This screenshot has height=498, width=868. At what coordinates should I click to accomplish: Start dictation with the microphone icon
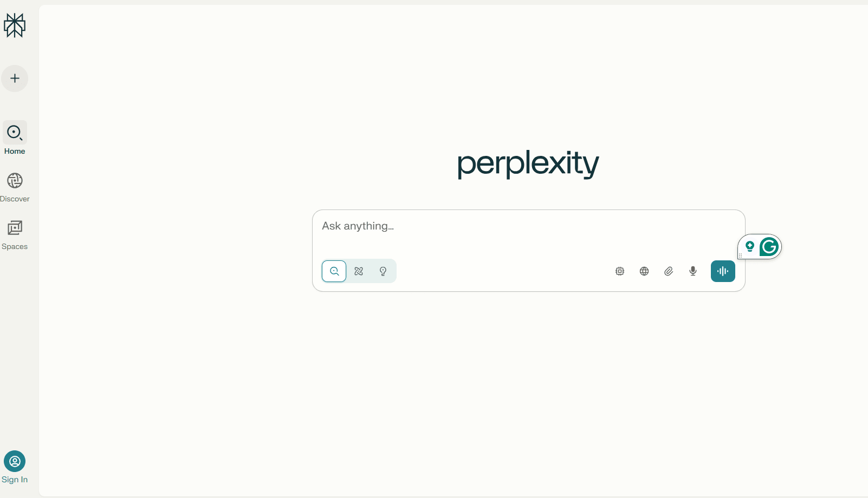click(692, 271)
